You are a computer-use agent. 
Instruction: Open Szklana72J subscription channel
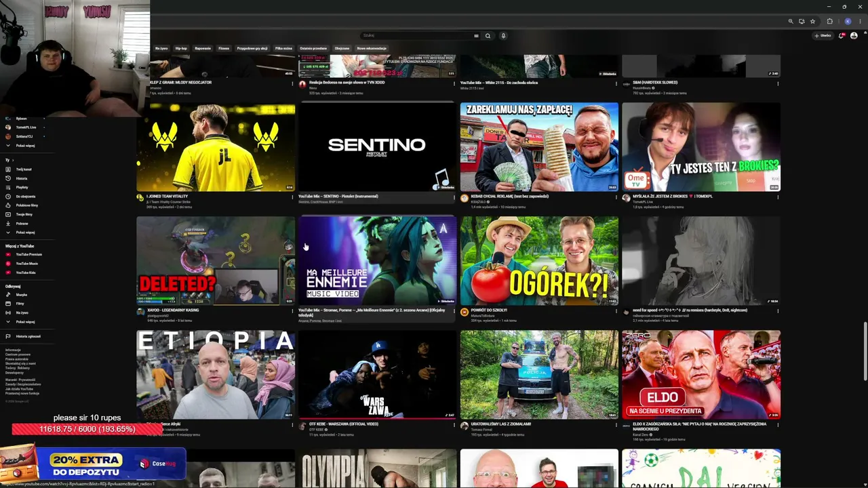pyautogui.click(x=24, y=136)
